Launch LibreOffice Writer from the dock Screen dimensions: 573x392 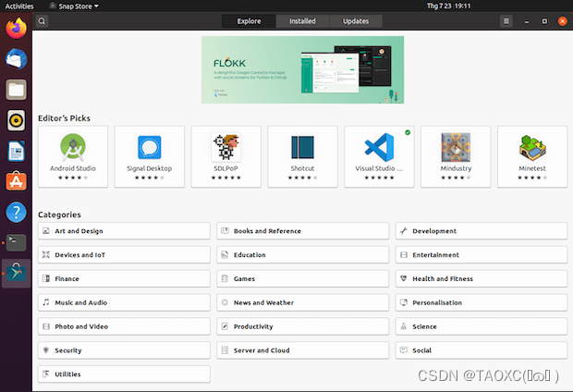pyautogui.click(x=16, y=151)
